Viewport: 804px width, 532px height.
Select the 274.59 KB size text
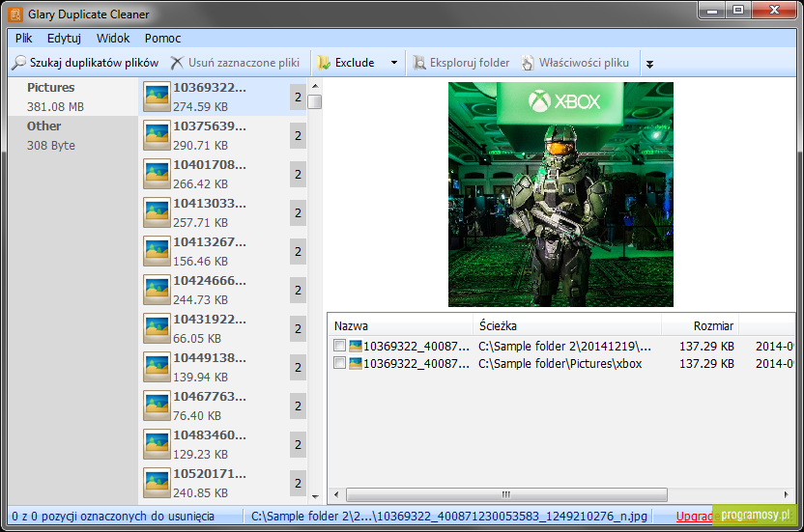click(200, 106)
